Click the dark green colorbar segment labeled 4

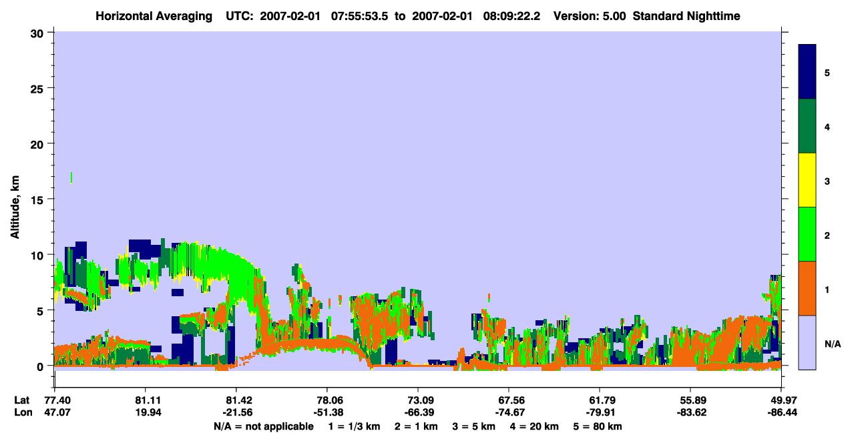click(807, 126)
